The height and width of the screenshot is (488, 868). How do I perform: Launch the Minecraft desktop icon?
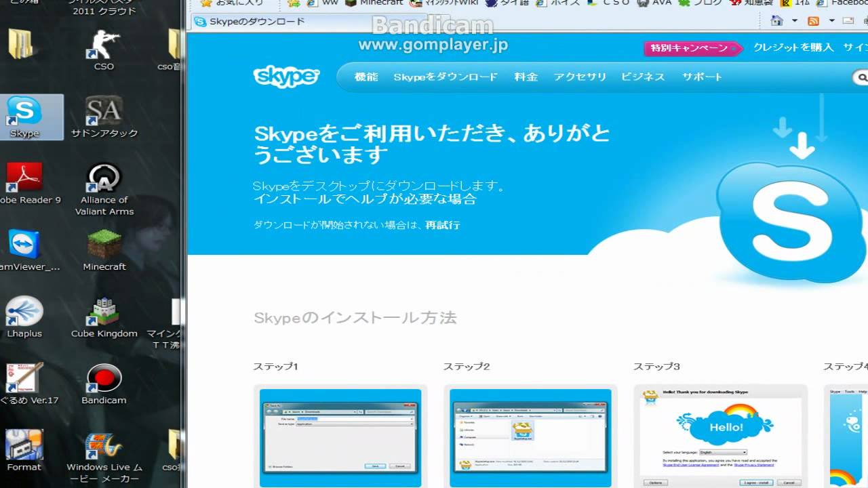click(104, 250)
